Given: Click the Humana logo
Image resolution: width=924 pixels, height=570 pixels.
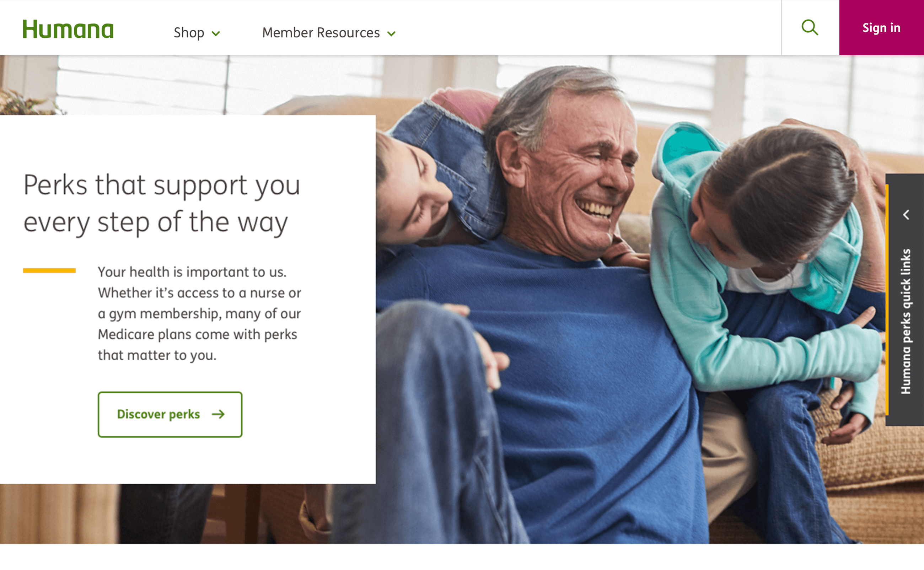Looking at the screenshot, I should point(68,29).
